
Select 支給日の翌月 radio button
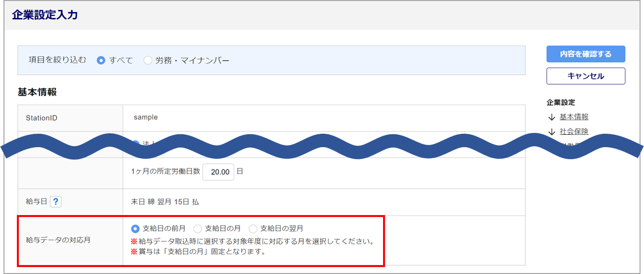coord(253,228)
